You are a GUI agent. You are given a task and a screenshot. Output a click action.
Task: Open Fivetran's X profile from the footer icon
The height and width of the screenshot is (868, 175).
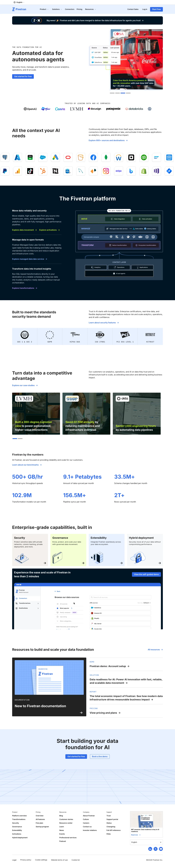pyautogui.click(x=155, y=849)
